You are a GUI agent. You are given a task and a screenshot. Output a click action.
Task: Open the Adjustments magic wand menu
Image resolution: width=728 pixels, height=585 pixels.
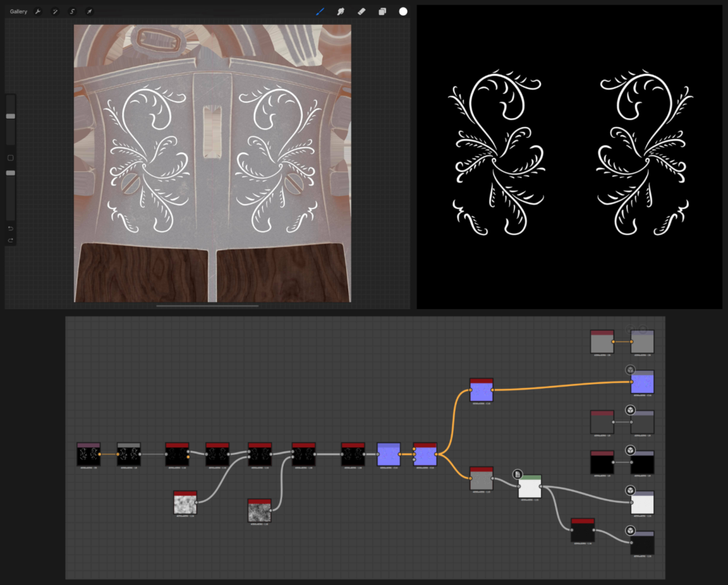click(x=55, y=11)
